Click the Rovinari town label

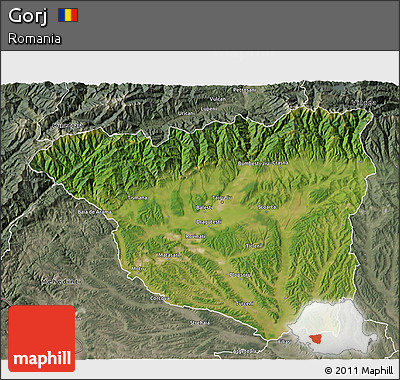[196, 236]
